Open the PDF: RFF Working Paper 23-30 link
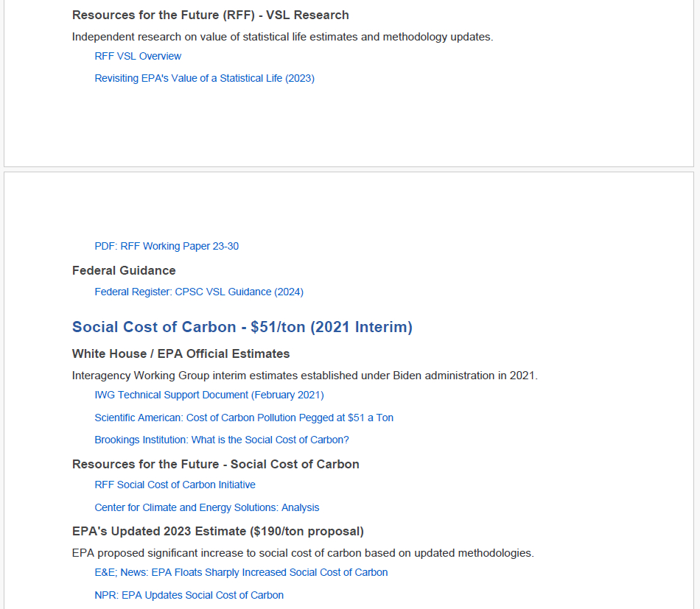Image resolution: width=700 pixels, height=609 pixels. pos(167,246)
